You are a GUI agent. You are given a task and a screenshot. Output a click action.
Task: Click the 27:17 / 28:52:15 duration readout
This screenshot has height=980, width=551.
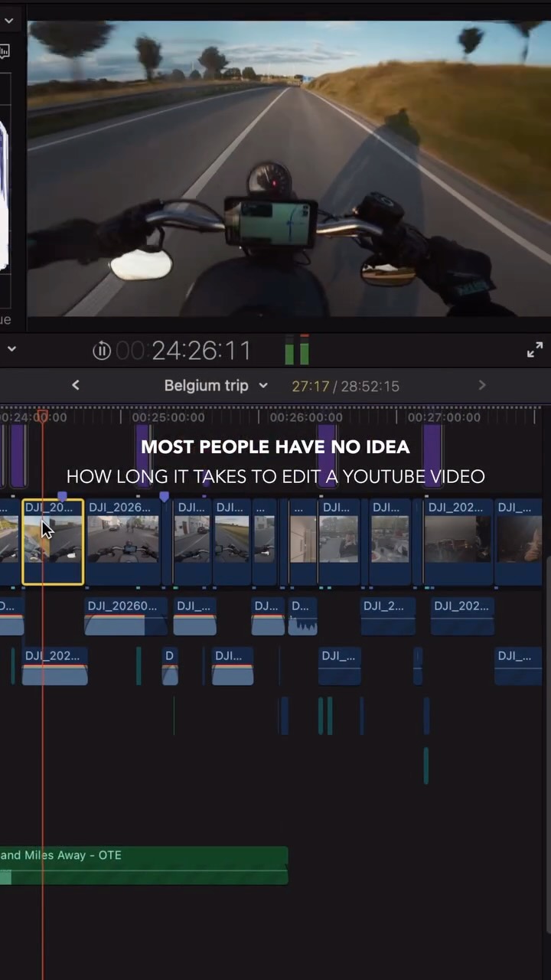(x=345, y=386)
